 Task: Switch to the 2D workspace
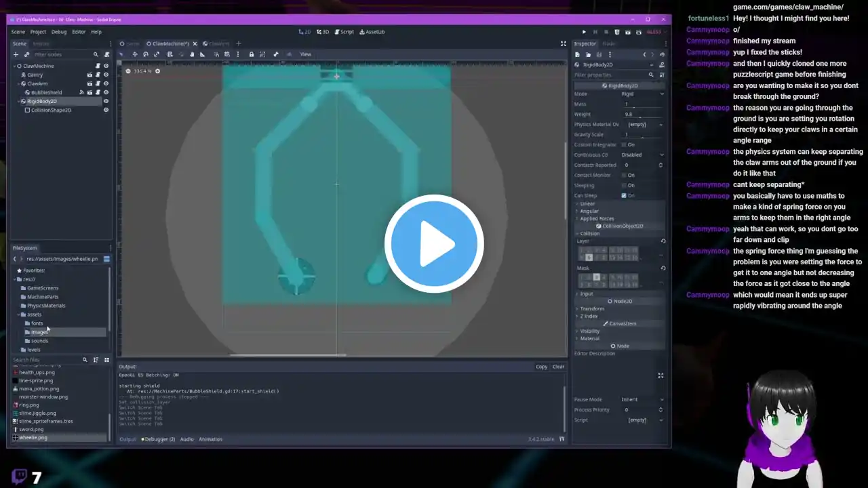[x=304, y=32]
